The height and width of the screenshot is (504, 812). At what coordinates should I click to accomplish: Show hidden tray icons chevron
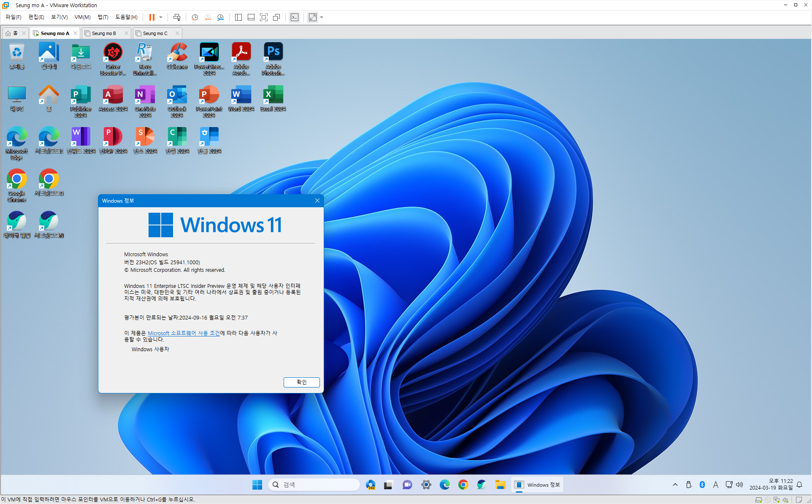pyautogui.click(x=675, y=485)
